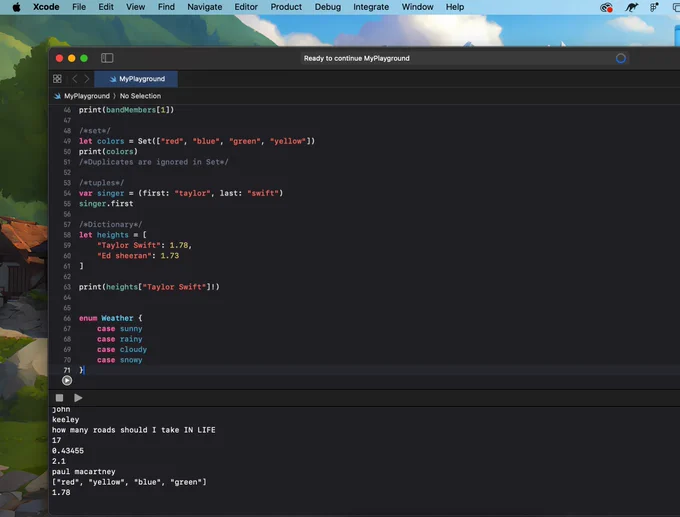680x517 pixels.
Task: Click the Creative Cloud menu bar icon
Action: coord(606,7)
